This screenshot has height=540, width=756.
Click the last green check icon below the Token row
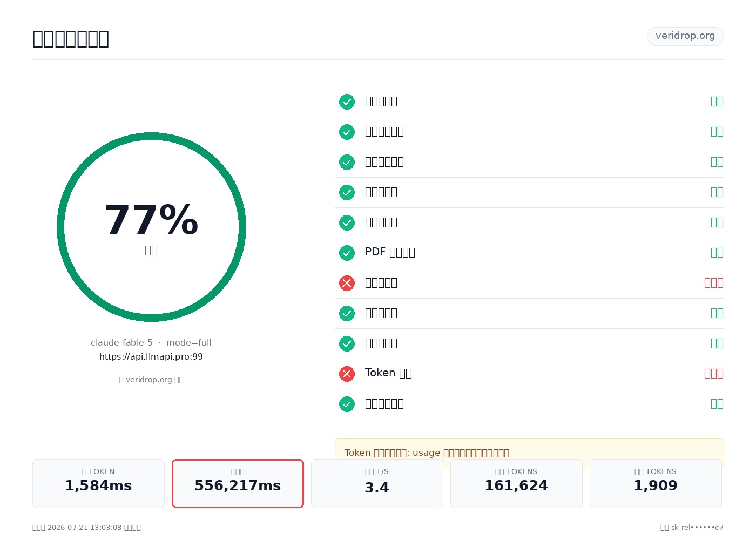pos(347,404)
